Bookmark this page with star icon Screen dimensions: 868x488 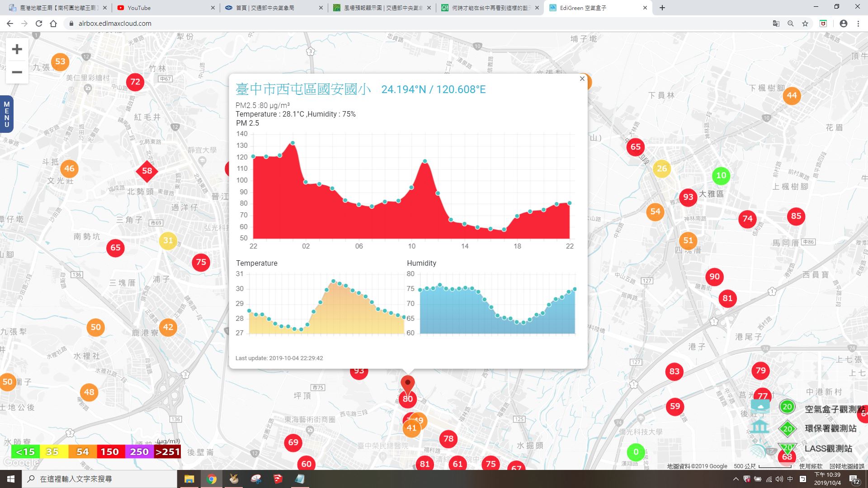pos(805,23)
